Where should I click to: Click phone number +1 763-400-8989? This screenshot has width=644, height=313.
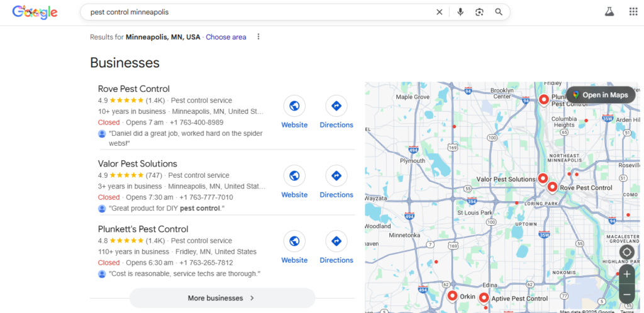[196, 123]
